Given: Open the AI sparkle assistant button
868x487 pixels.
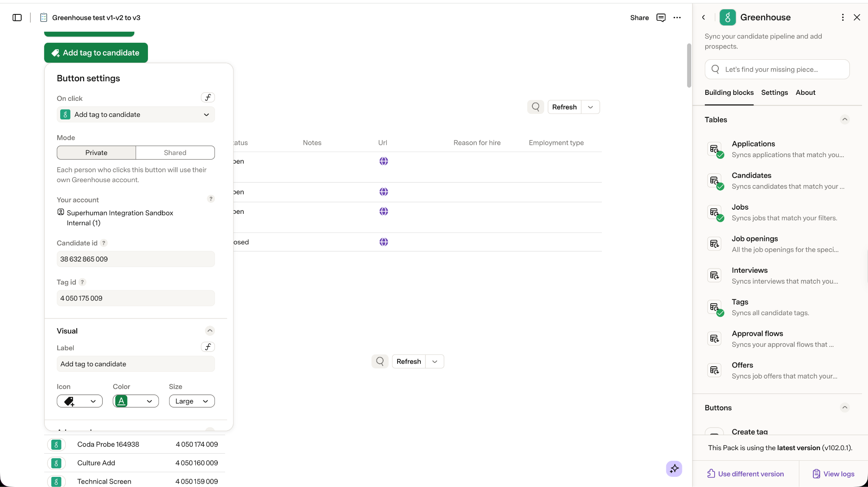Looking at the screenshot, I should coord(674,468).
